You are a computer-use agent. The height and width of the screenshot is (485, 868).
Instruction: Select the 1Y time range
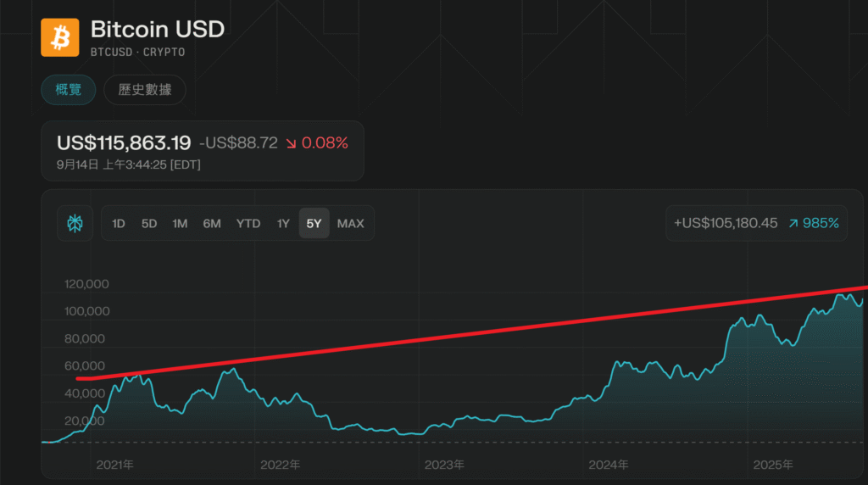[283, 224]
